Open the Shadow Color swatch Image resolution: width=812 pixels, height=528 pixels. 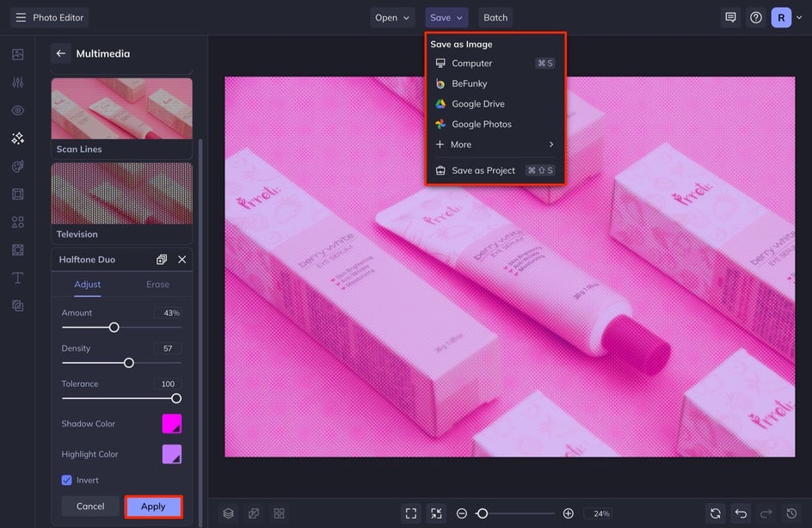[172, 424]
